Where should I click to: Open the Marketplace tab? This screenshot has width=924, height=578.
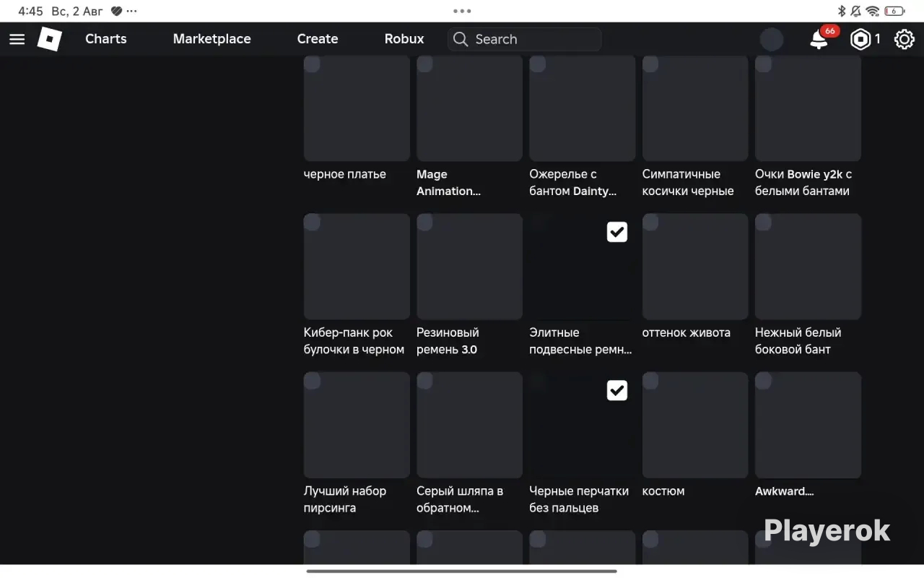[212, 39]
